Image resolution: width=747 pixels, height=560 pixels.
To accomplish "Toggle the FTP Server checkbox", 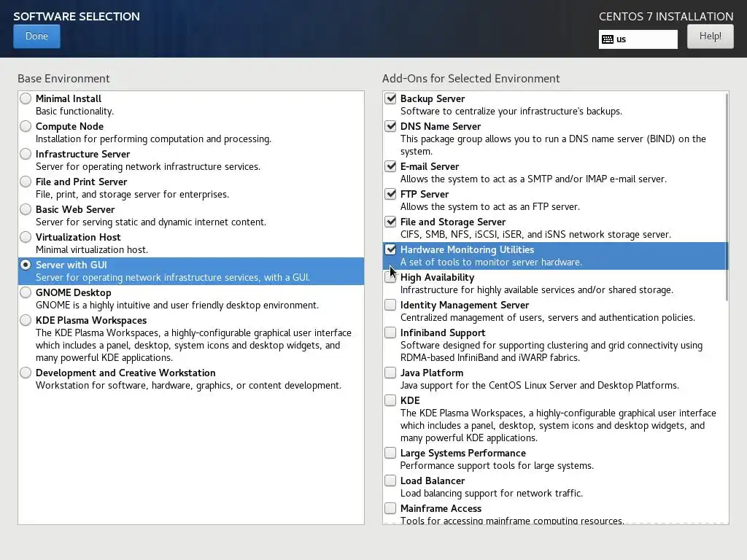I will [x=390, y=194].
